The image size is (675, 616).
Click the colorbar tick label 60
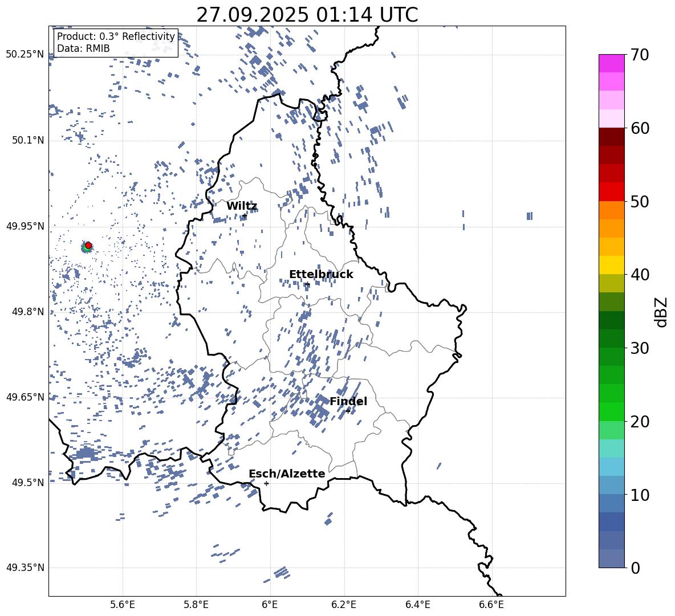click(640, 128)
